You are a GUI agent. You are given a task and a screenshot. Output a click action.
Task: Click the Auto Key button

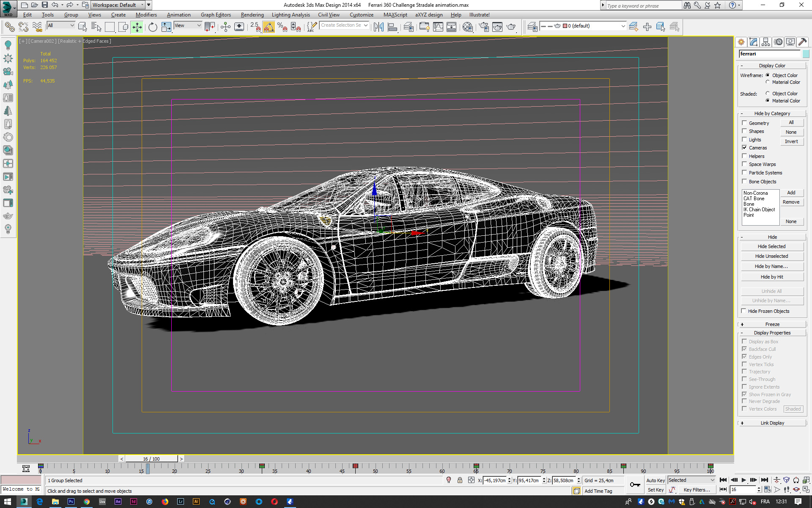655,480
